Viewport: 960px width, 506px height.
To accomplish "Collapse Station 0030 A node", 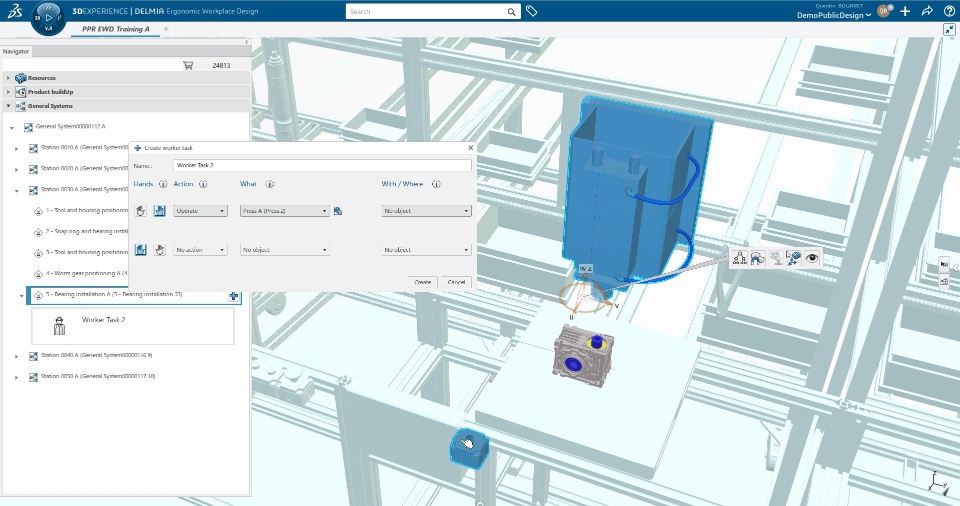I will 17,190.
